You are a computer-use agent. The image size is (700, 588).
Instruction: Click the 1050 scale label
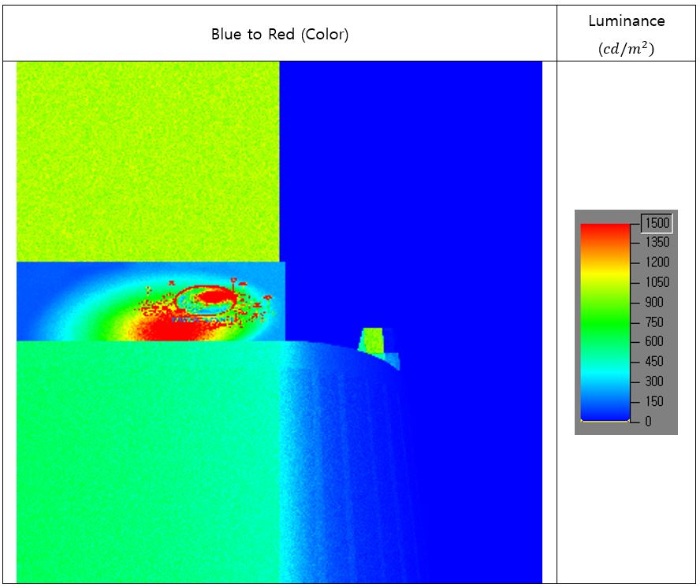pos(657,282)
